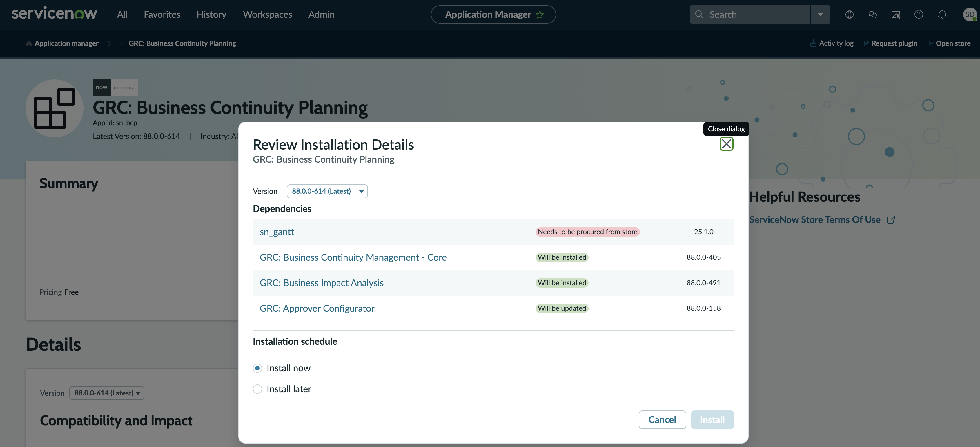980x447 pixels.
Task: Go to Application manager breadcrumb
Action: [x=66, y=43]
